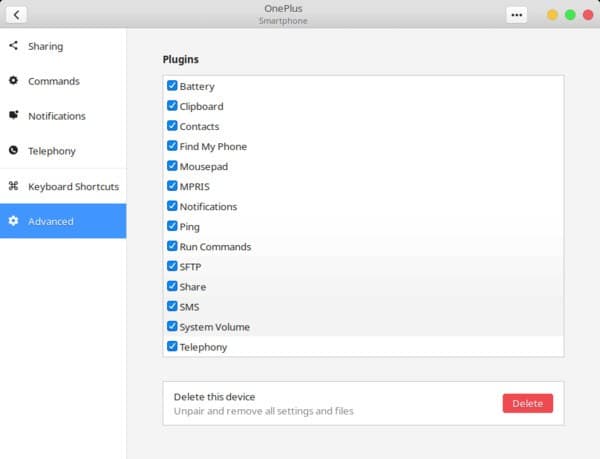Click the Advanced cog icon in sidebar
The width and height of the screenshot is (600, 459).
13,221
